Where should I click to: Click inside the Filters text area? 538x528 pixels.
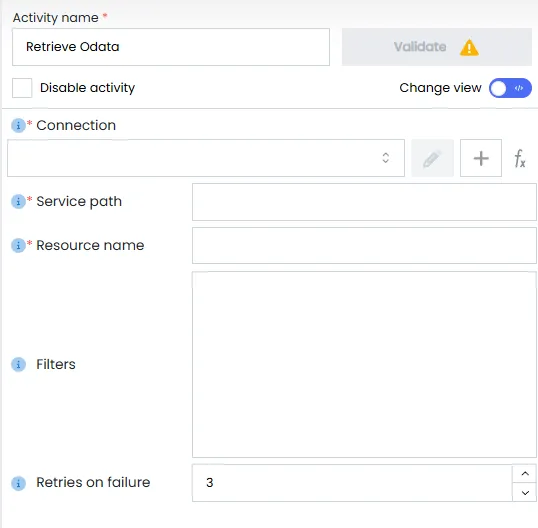pos(364,364)
